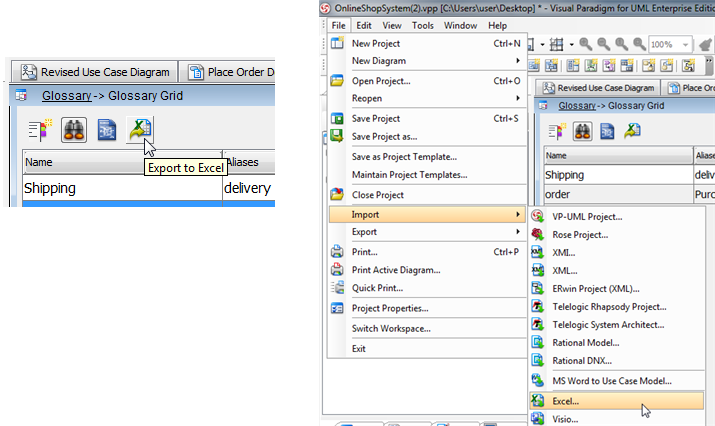Click Aliases column header in left glossary grid
The height and width of the screenshot is (426, 715).
click(x=249, y=162)
